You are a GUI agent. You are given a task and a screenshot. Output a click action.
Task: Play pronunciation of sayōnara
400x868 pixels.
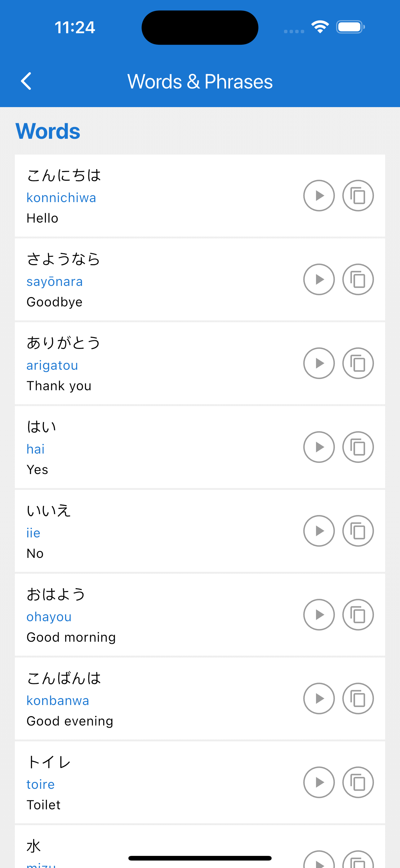point(319,279)
